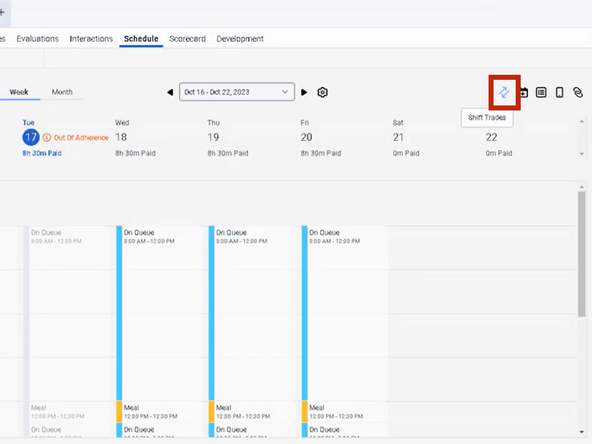This screenshot has width=592, height=444.
Task: Click the vertical schedule scrollbar thumb
Action: click(x=581, y=254)
